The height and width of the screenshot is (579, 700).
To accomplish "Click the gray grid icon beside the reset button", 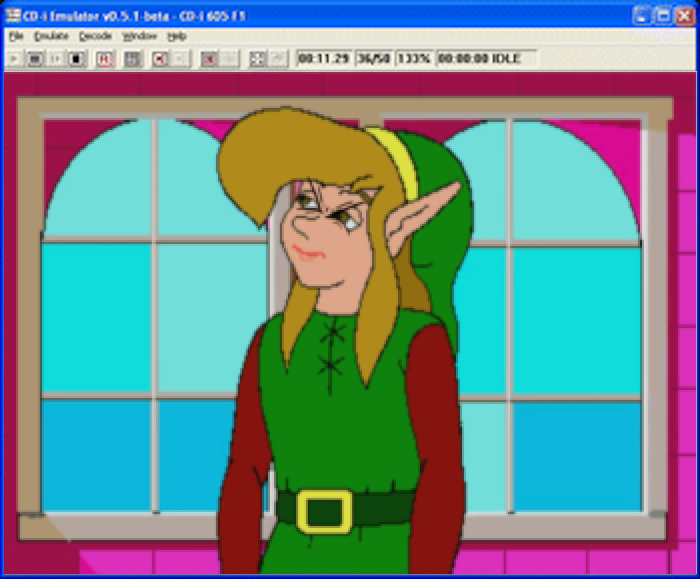I will coord(132,59).
